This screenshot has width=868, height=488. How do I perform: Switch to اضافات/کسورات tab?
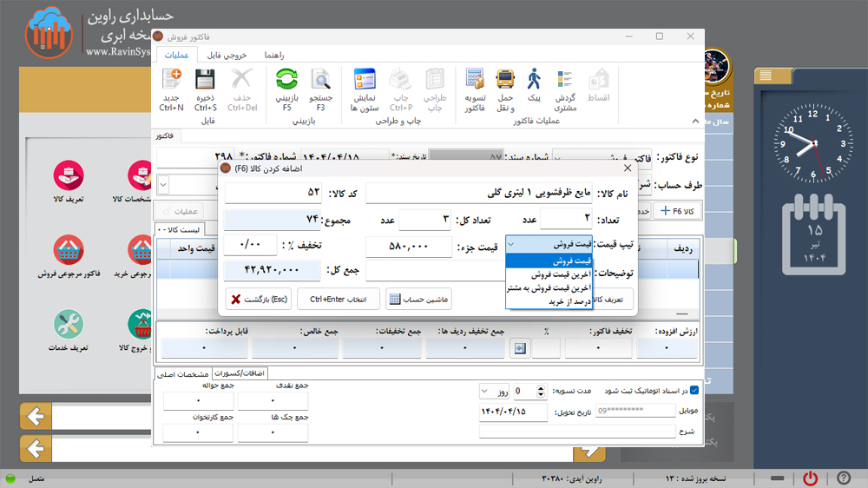click(x=238, y=373)
